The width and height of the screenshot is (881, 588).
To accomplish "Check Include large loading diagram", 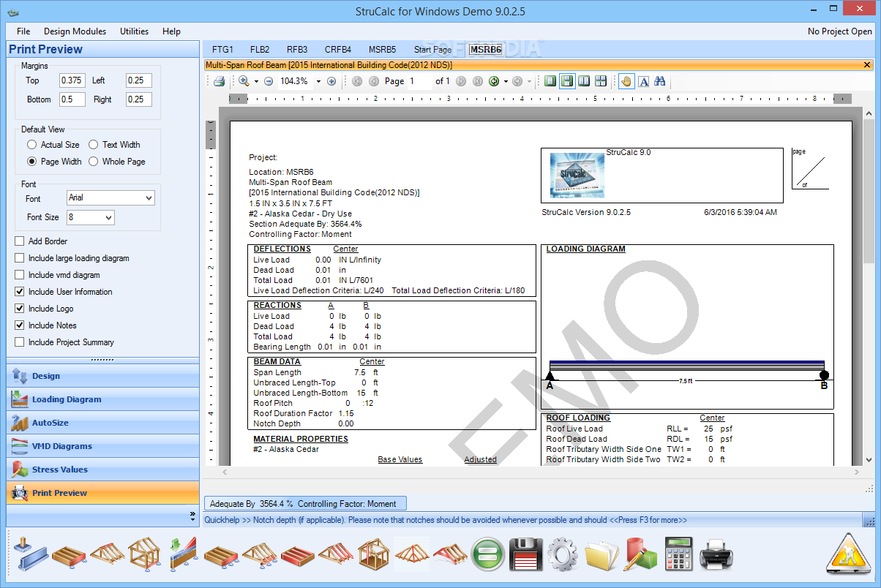I will [x=19, y=258].
